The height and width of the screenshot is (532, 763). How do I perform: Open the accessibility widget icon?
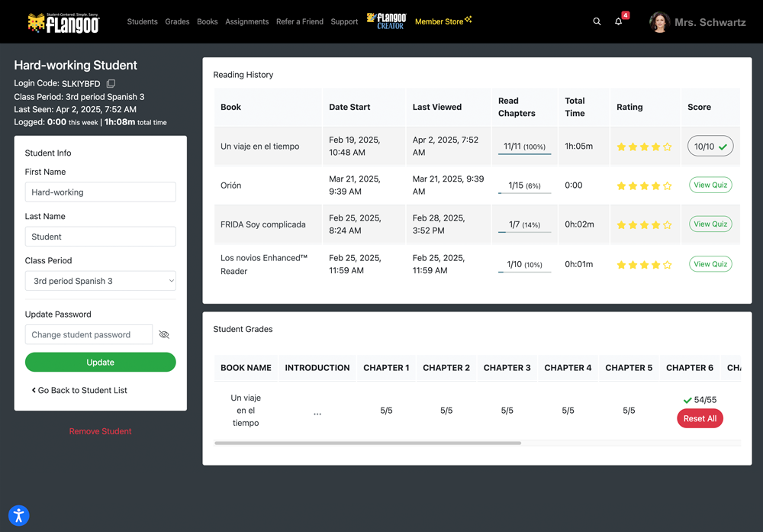pos(18,515)
